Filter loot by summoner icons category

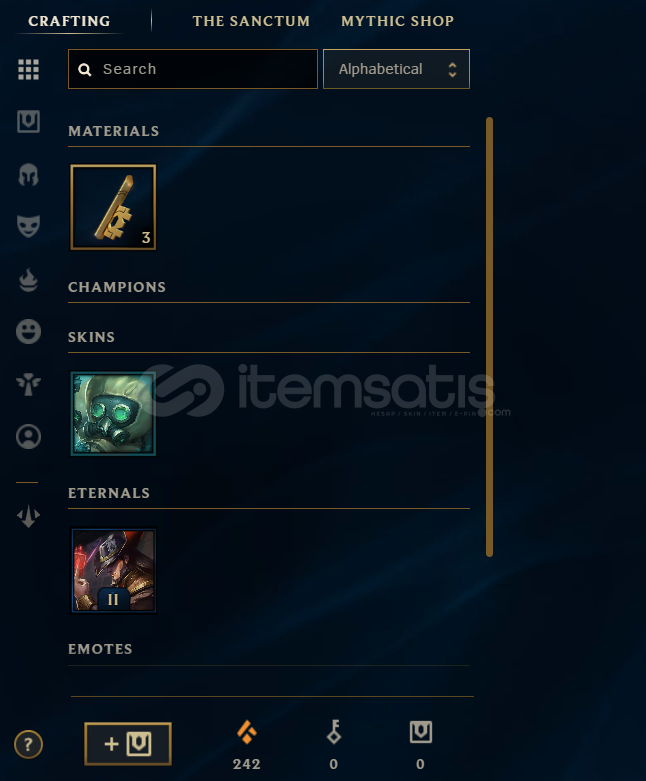(28, 436)
